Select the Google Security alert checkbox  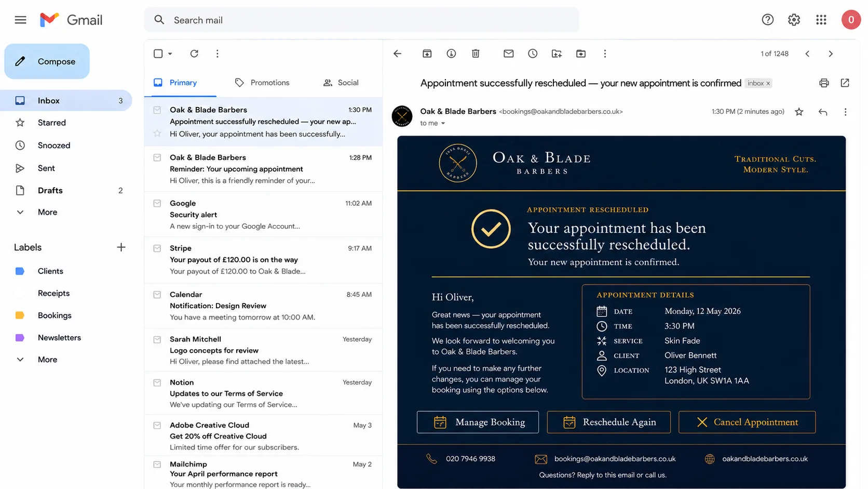tap(157, 203)
